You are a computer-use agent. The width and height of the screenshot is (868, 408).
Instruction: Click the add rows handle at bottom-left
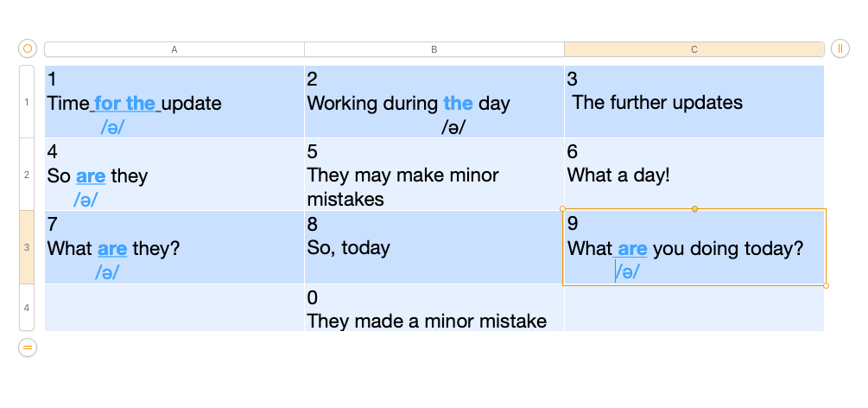(27, 347)
